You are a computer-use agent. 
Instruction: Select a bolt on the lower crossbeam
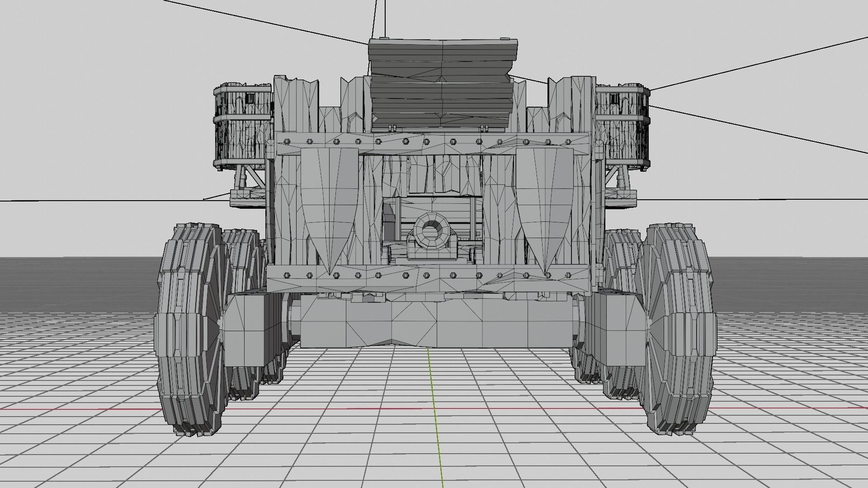point(377,275)
